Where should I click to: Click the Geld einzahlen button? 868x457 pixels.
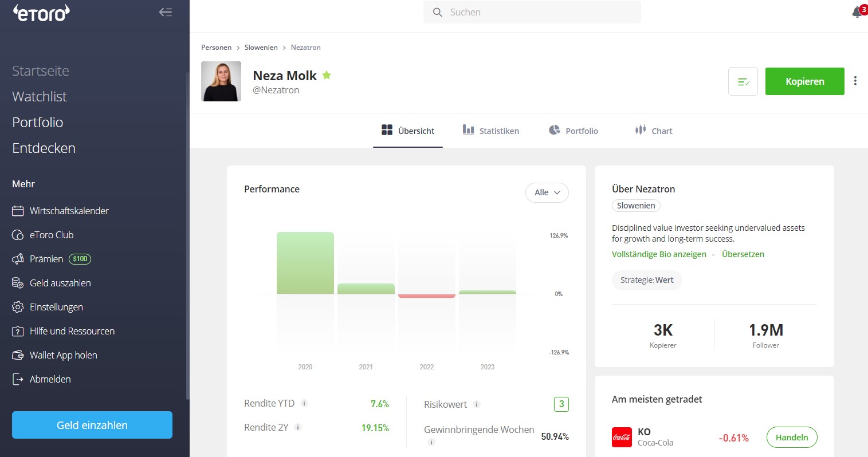click(92, 425)
